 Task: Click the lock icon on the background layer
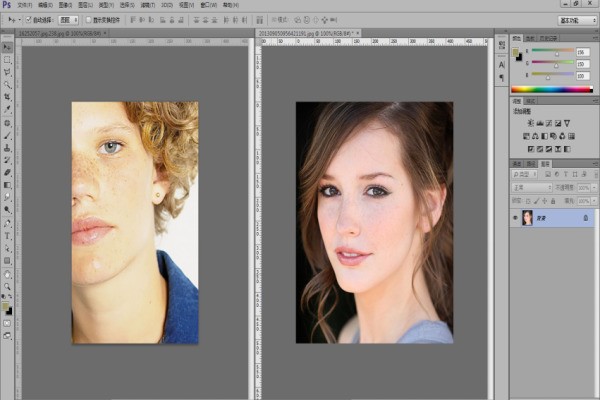585,217
